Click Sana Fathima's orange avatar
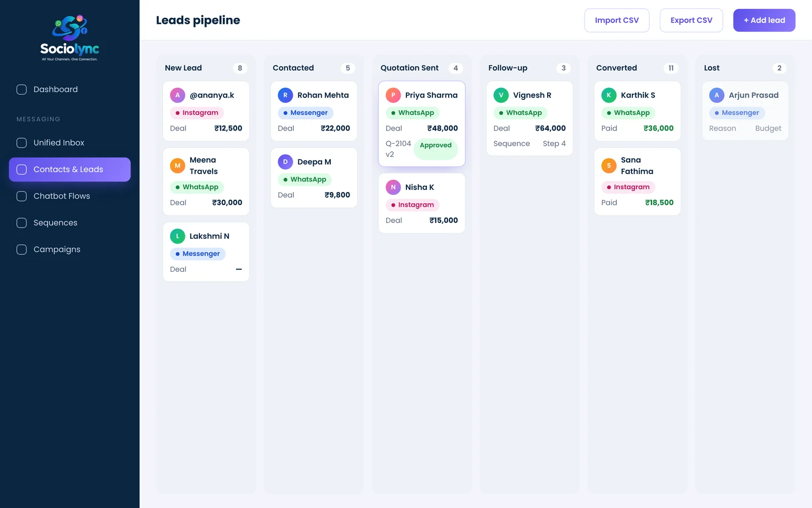The width and height of the screenshot is (812, 508). coord(609,166)
